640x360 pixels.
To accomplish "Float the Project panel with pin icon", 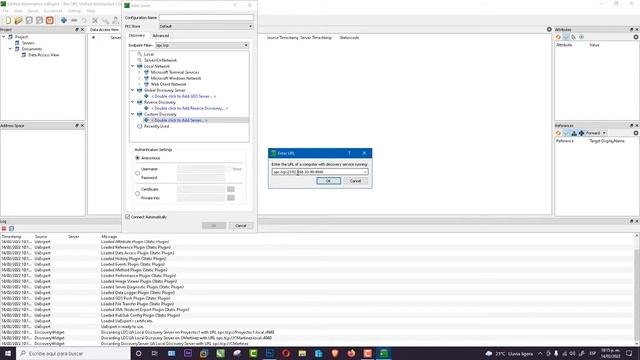I will tap(77, 29).
